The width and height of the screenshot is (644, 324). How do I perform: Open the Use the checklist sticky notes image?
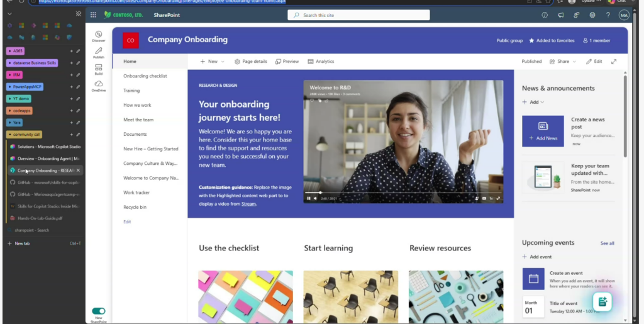246,296
